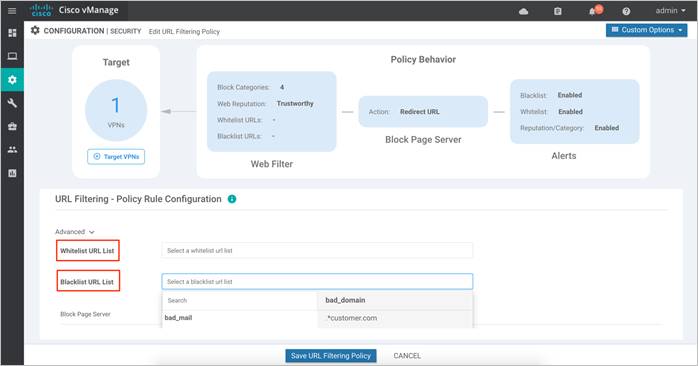Show info for Policy Rule Configuration
This screenshot has height=366, width=698.
[x=232, y=199]
